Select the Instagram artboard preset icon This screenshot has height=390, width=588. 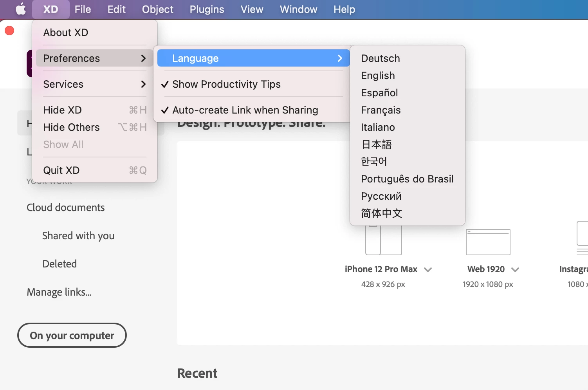click(583, 238)
